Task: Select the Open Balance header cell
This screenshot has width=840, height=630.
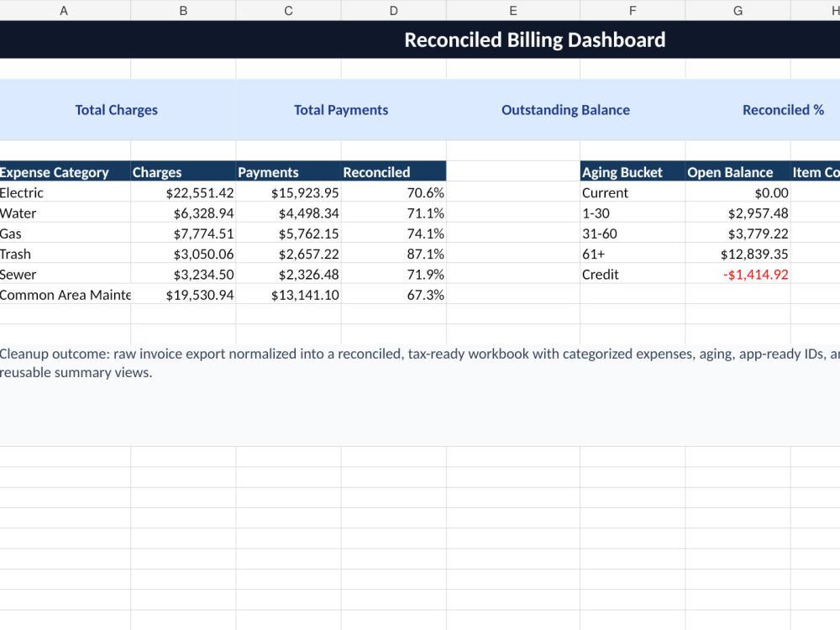Action: 738,171
